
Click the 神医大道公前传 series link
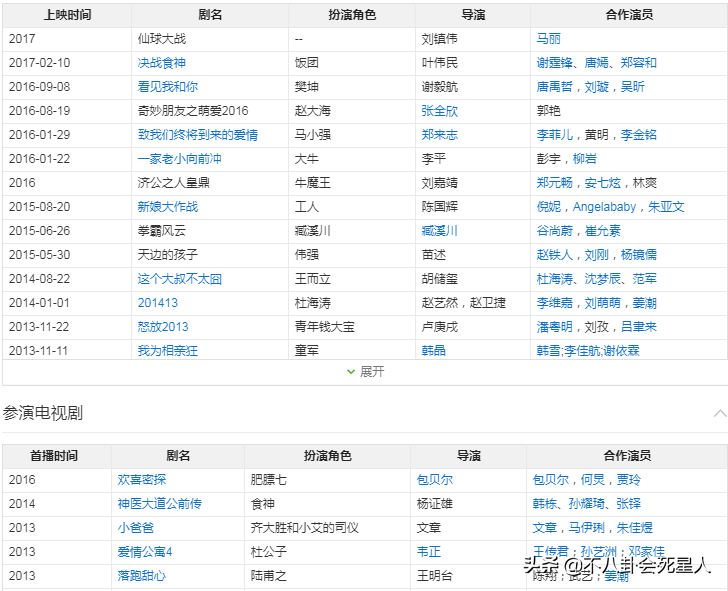[x=159, y=504]
